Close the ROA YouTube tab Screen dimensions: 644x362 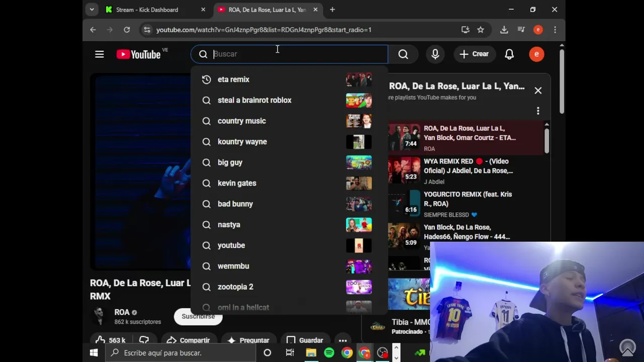(x=315, y=10)
